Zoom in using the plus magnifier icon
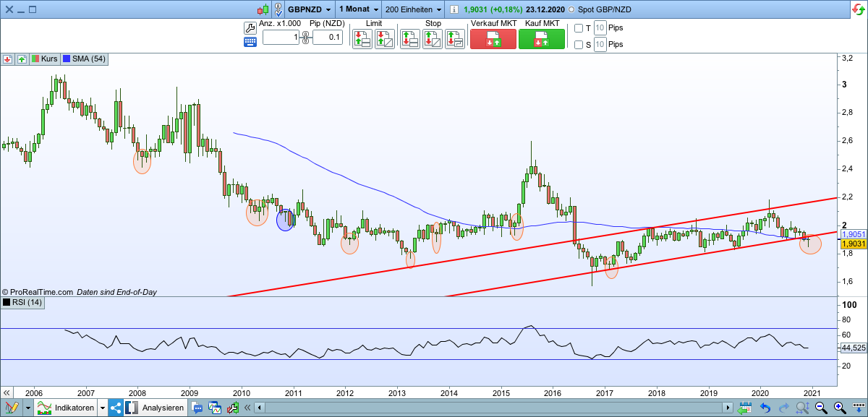The image size is (868, 417). click(838, 407)
